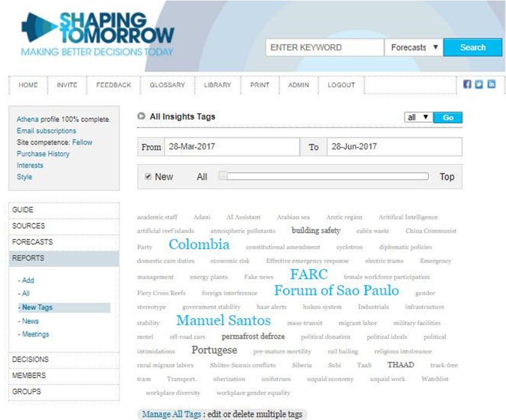This screenshot has height=420, width=506.
Task: Click the economic risk tag
Action: click(x=230, y=261)
